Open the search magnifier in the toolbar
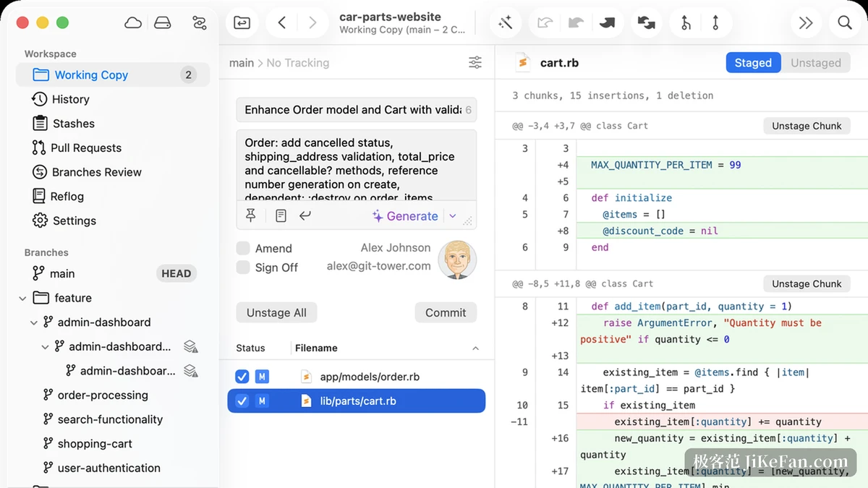Image resolution: width=868 pixels, height=488 pixels. (844, 23)
